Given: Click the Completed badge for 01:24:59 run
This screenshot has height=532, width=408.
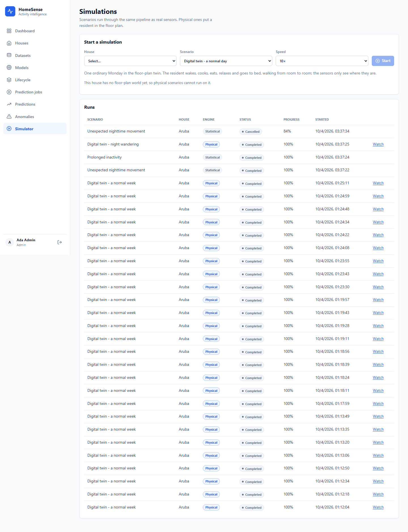Looking at the screenshot, I should [252, 196].
